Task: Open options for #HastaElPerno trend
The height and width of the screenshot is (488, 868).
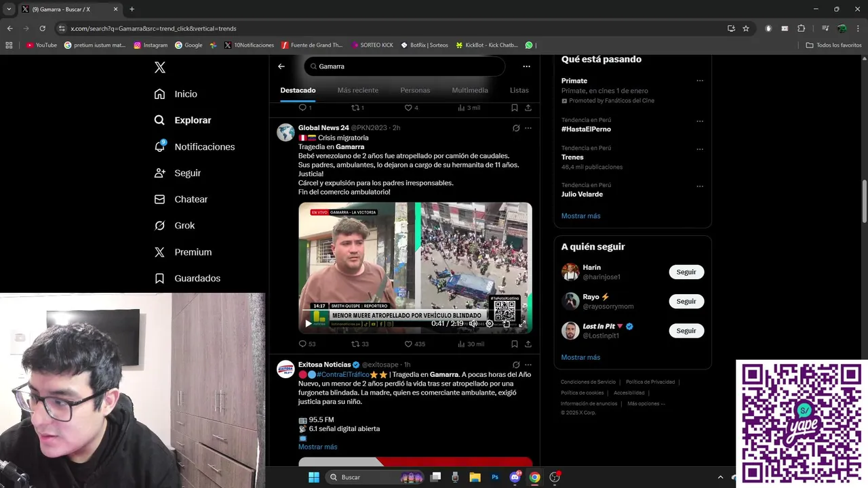Action: [700, 121]
